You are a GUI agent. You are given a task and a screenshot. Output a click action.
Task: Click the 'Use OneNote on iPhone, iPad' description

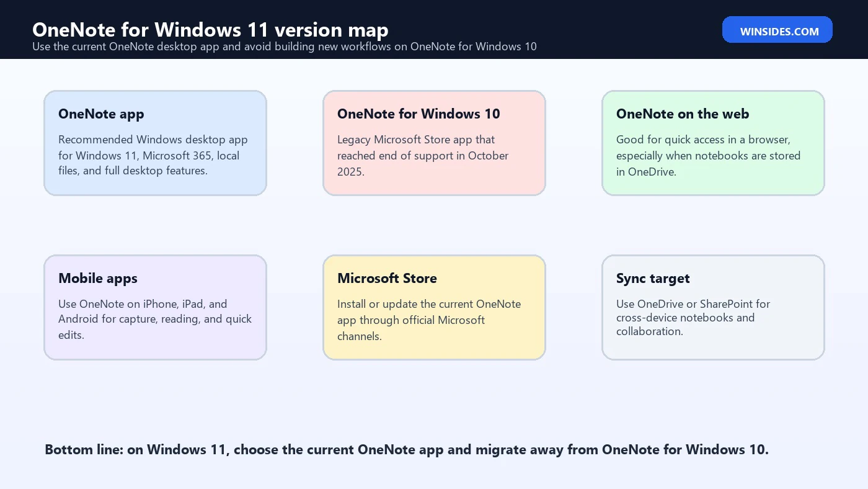[x=155, y=319]
